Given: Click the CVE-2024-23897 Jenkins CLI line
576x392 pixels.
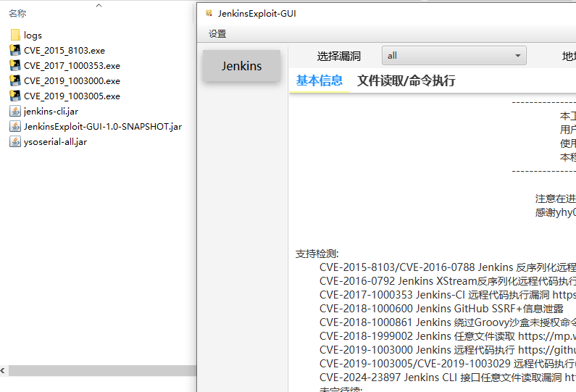Looking at the screenshot, I should coord(448,378).
